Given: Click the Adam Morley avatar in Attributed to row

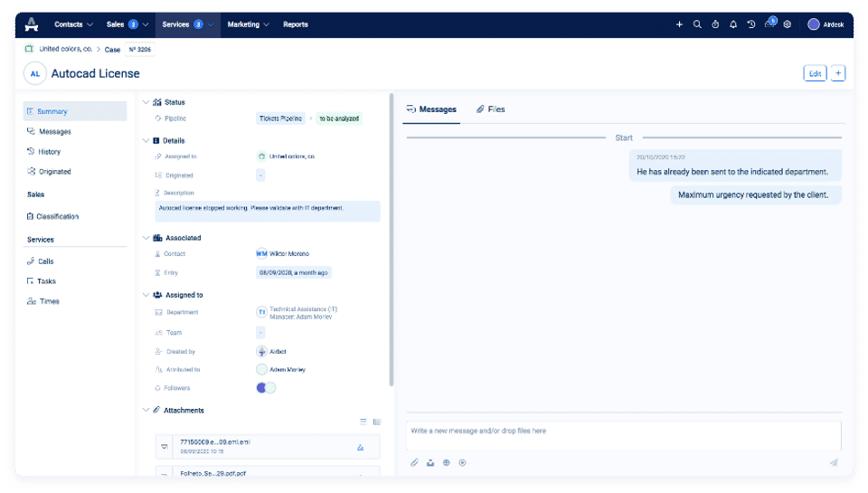Looking at the screenshot, I should click(x=261, y=369).
